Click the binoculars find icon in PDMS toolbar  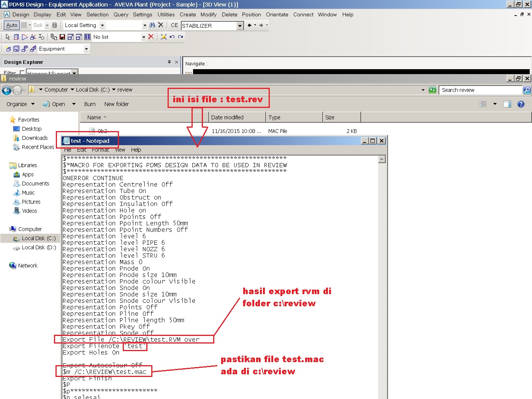coord(152,25)
